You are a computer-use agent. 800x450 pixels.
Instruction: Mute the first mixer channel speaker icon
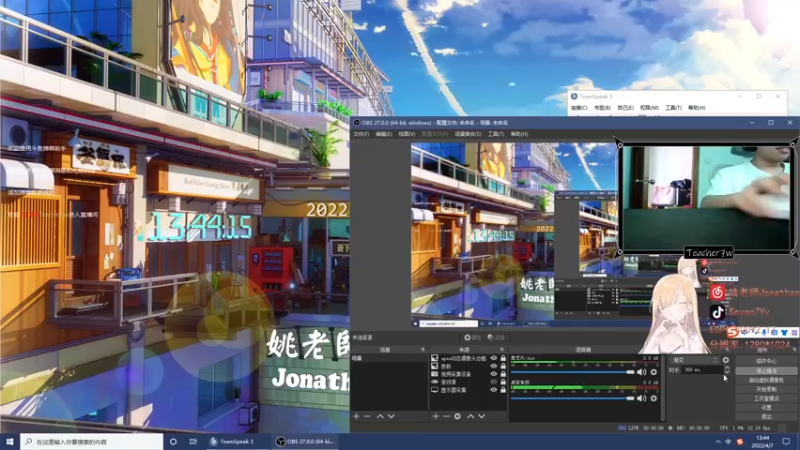(x=641, y=372)
